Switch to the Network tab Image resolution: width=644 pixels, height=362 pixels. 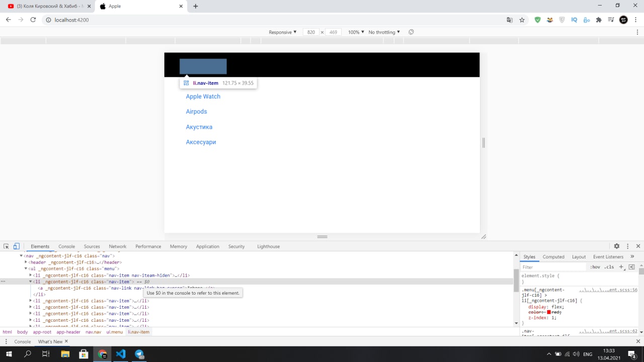[x=118, y=246]
